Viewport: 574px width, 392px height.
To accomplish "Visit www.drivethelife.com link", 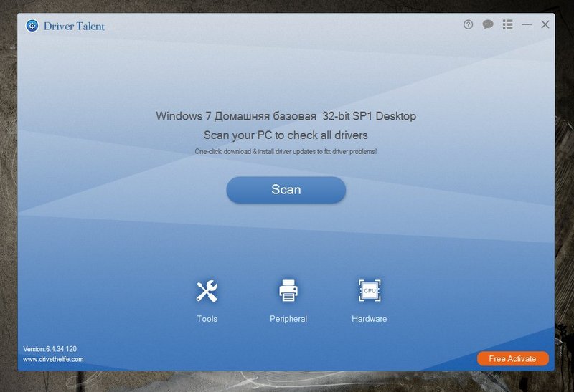I will coord(53,360).
